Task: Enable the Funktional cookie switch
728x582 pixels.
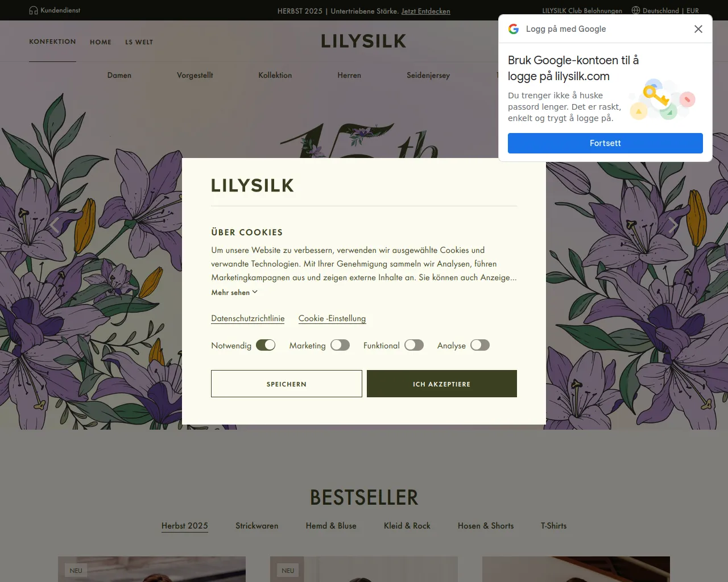Action: (x=414, y=345)
